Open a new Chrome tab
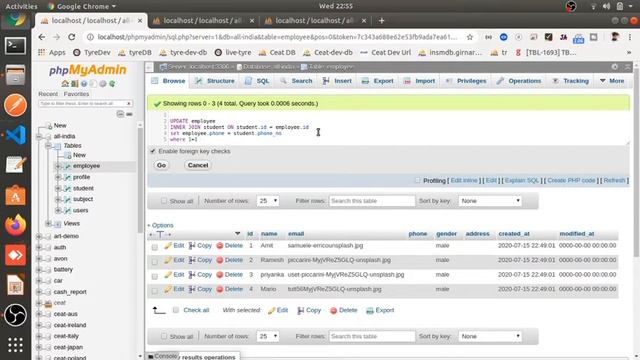 coord(381,20)
